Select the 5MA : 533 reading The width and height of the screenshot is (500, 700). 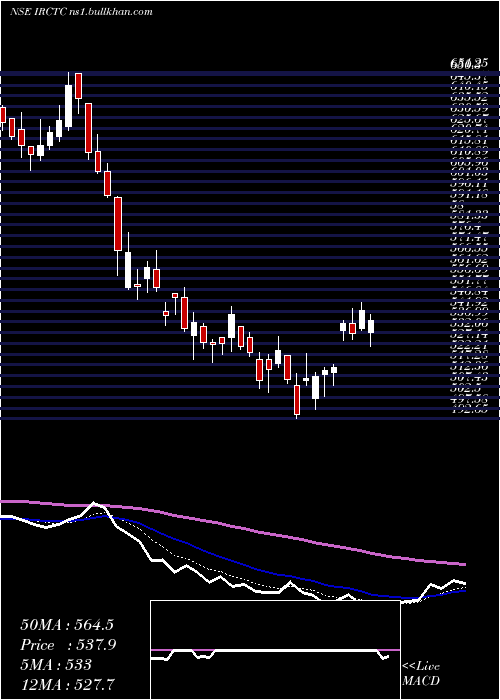click(56, 664)
